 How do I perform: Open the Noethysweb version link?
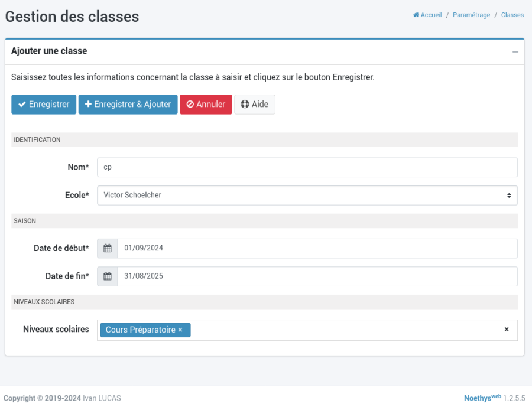[484, 398]
